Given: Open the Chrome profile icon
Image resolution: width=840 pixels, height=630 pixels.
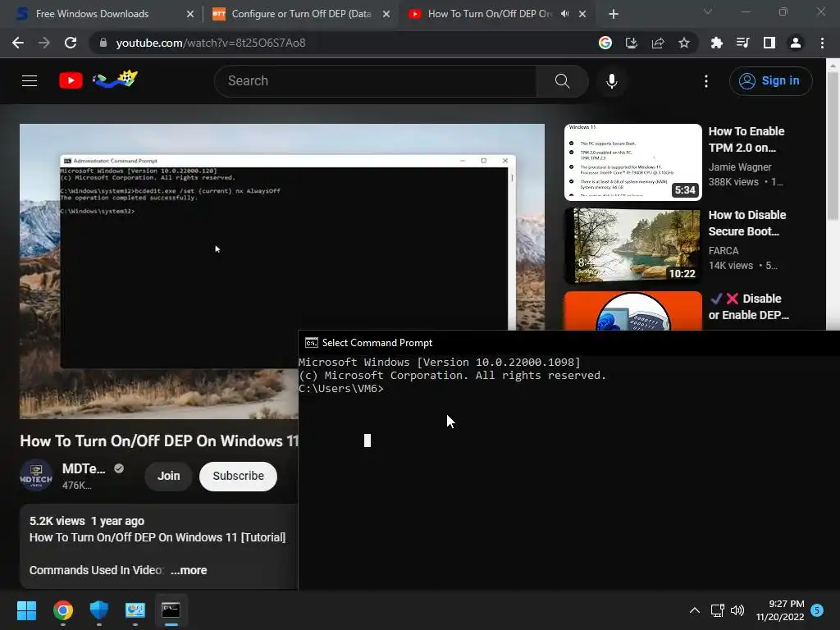Looking at the screenshot, I should pyautogui.click(x=795, y=43).
